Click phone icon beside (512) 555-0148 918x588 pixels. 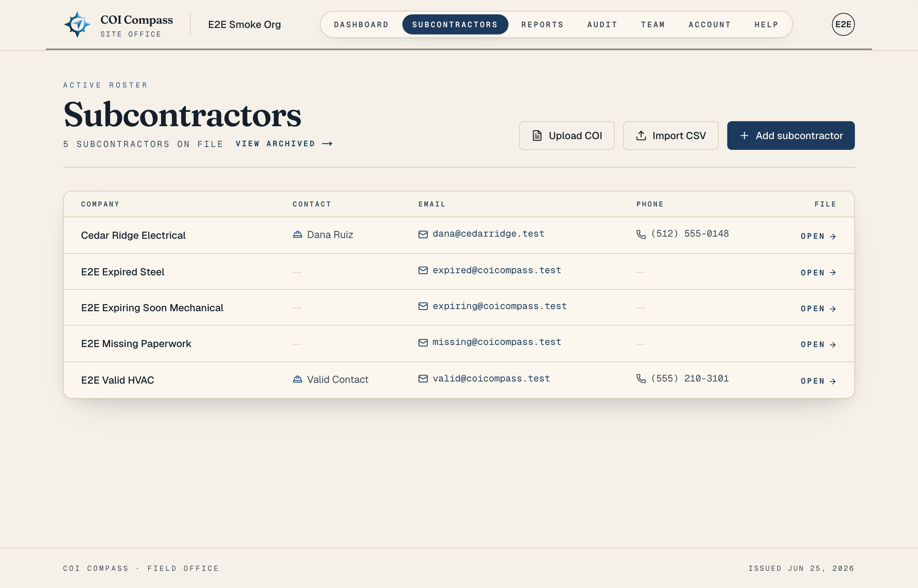[x=641, y=234]
